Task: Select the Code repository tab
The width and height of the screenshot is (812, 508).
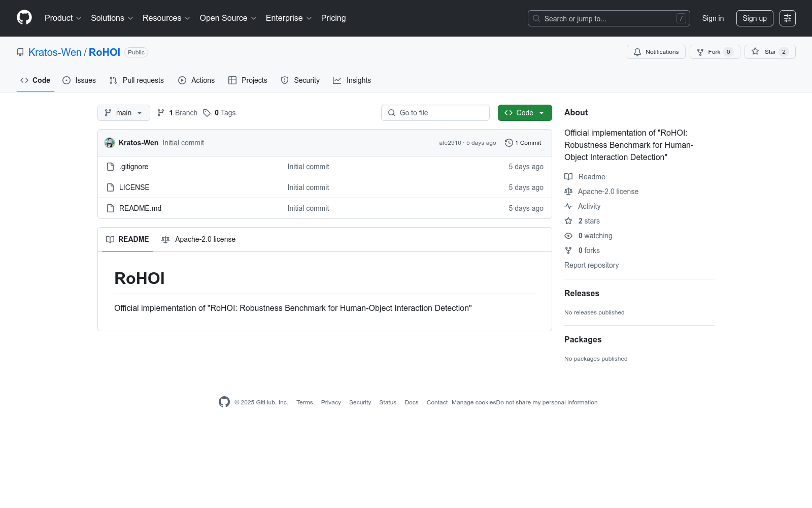Action: (x=36, y=80)
